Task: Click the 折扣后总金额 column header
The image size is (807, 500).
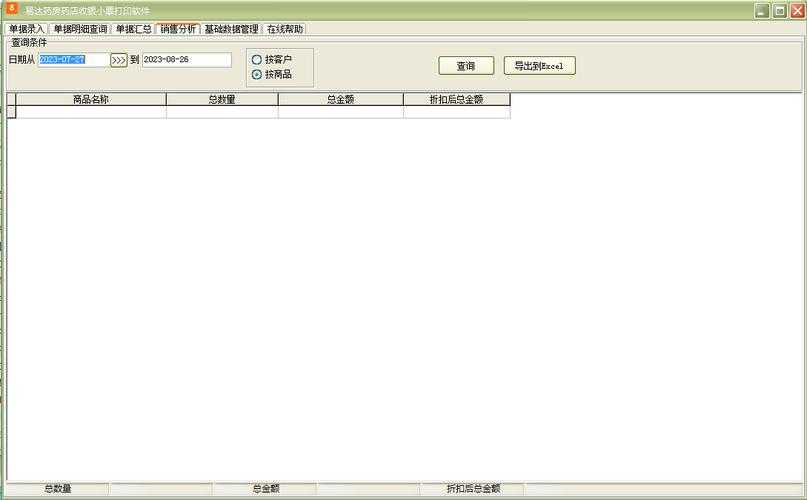Action: [457, 99]
